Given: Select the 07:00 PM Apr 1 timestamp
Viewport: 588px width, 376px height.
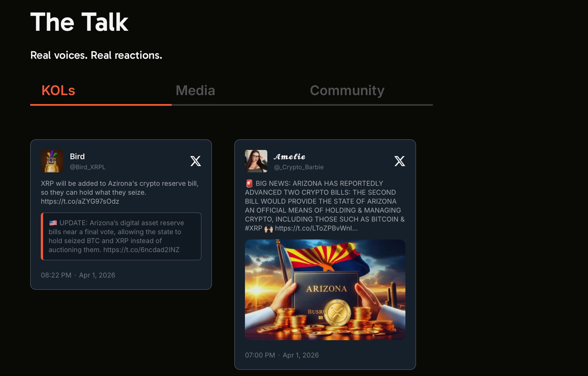Looking at the screenshot, I should coord(282,355).
